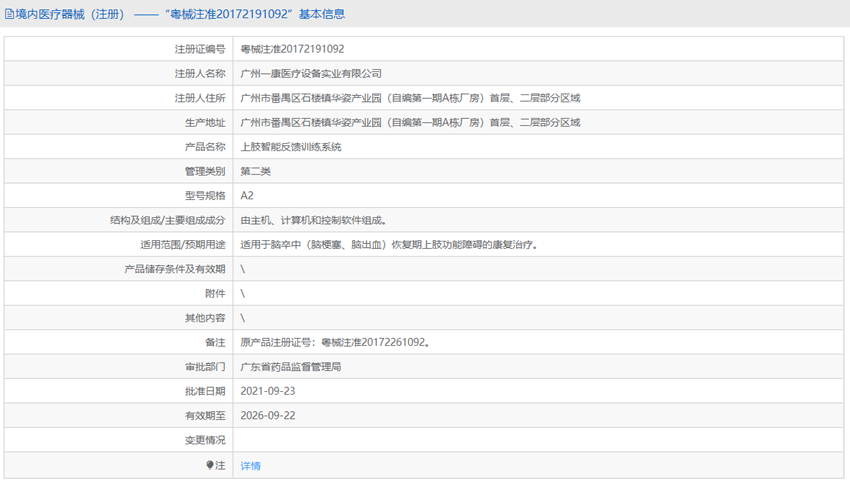Click the 批准日期 label
This screenshot has height=483, width=850.
pyautogui.click(x=205, y=391)
